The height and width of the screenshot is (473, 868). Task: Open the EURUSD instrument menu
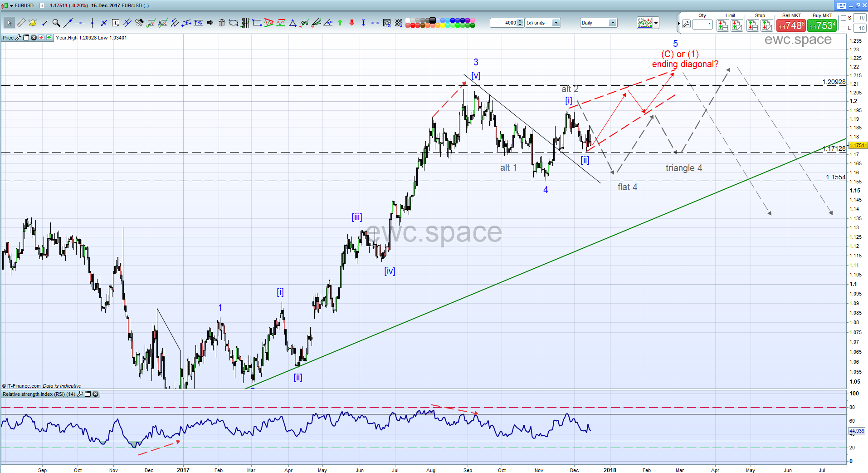(12, 5)
